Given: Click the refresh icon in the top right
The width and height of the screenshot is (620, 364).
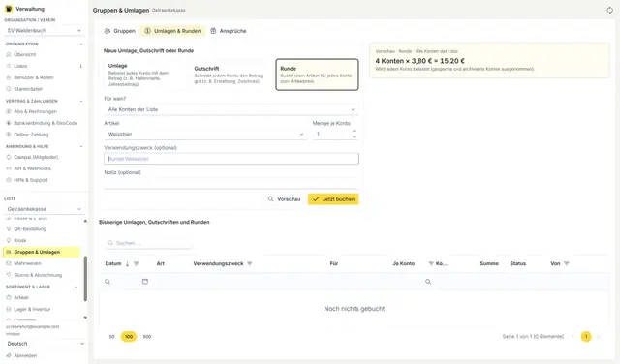Looking at the screenshot, I should (609, 10).
